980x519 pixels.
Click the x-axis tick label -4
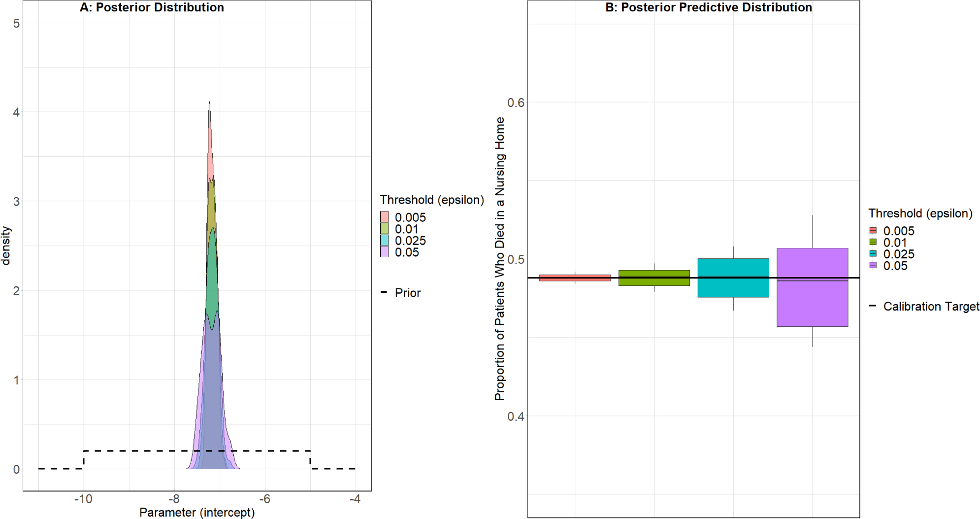click(x=355, y=499)
